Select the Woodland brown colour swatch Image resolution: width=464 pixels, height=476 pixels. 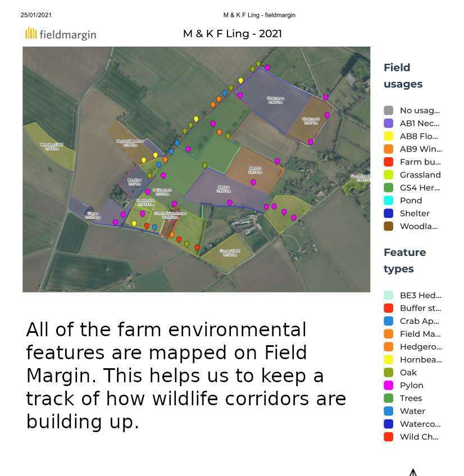388,227
